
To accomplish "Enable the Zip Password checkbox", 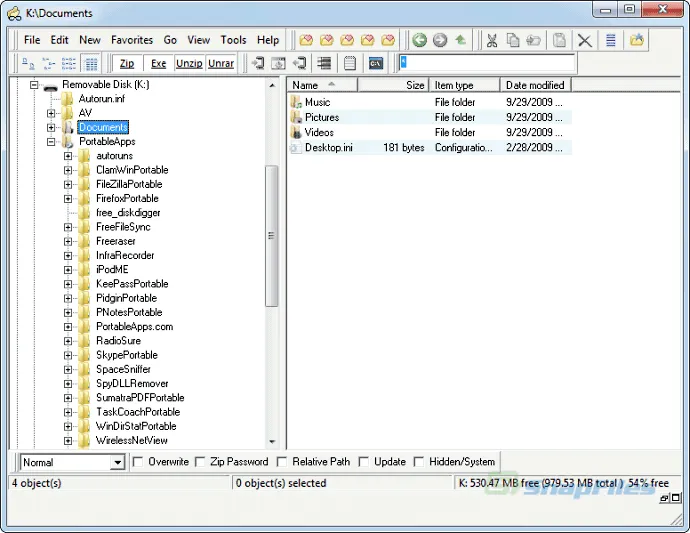I will 200,462.
